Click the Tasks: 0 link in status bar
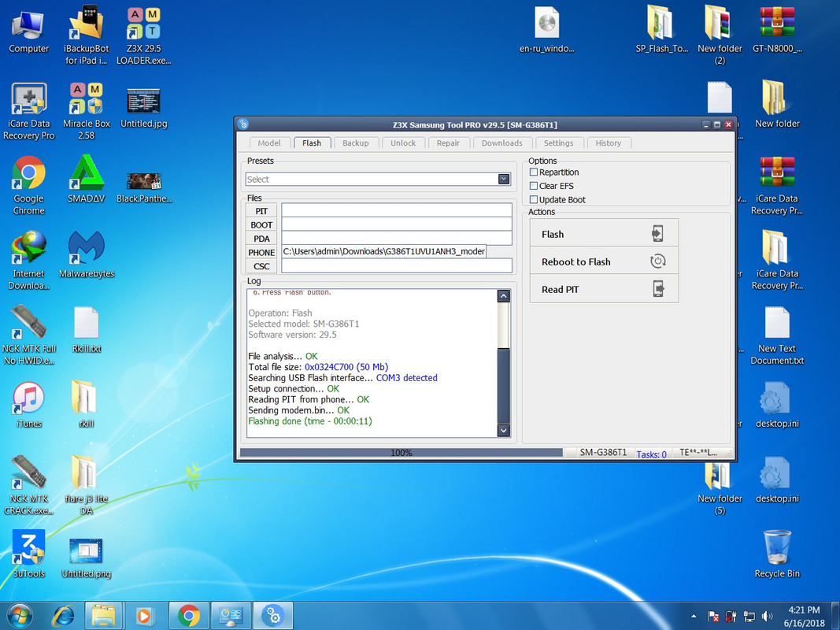840x630 pixels. (x=651, y=454)
